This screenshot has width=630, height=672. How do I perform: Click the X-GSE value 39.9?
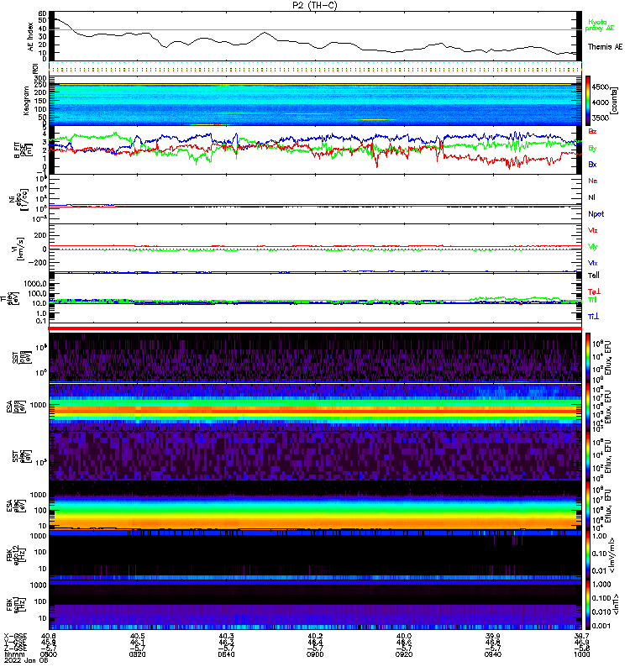point(493,636)
